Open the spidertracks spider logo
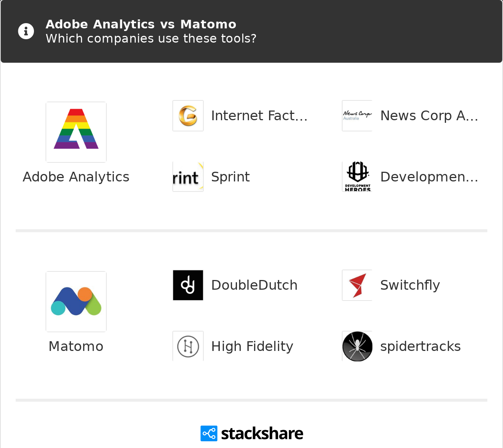 pos(357,346)
